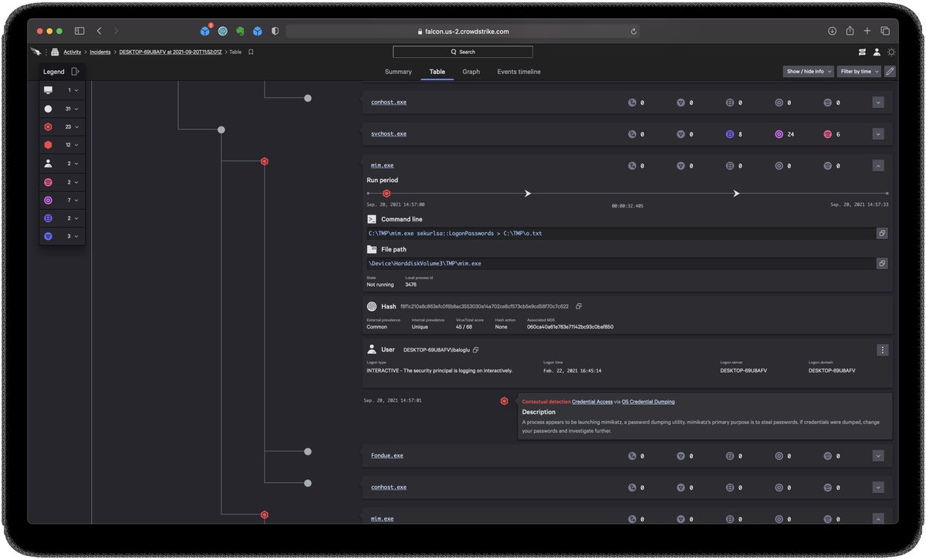
Task: Open the Show / hide info dropdown
Action: pyautogui.click(x=807, y=71)
